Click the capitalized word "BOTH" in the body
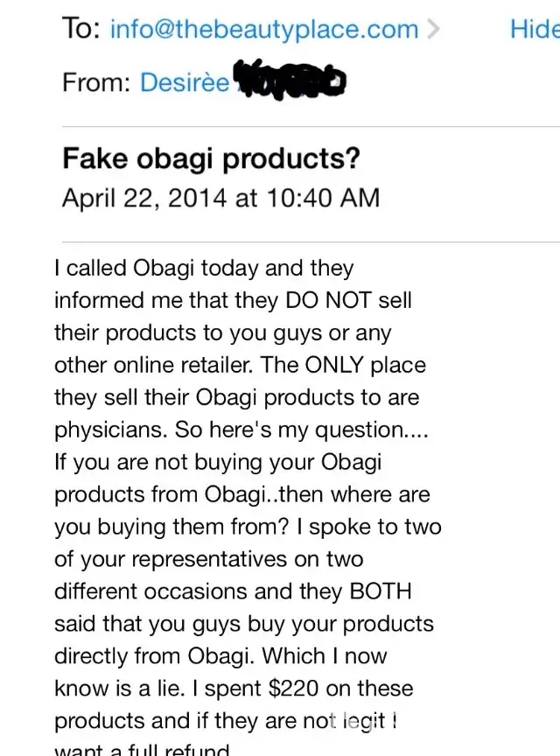 (380, 591)
